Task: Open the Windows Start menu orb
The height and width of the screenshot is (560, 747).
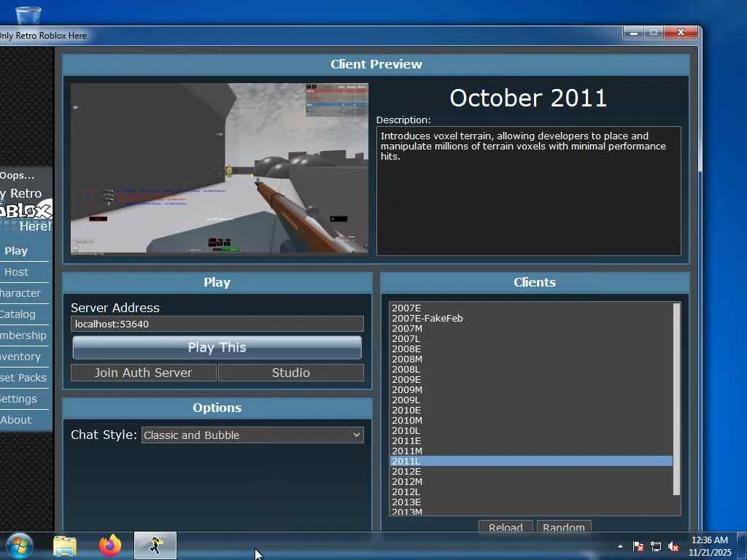Action: click(x=20, y=545)
